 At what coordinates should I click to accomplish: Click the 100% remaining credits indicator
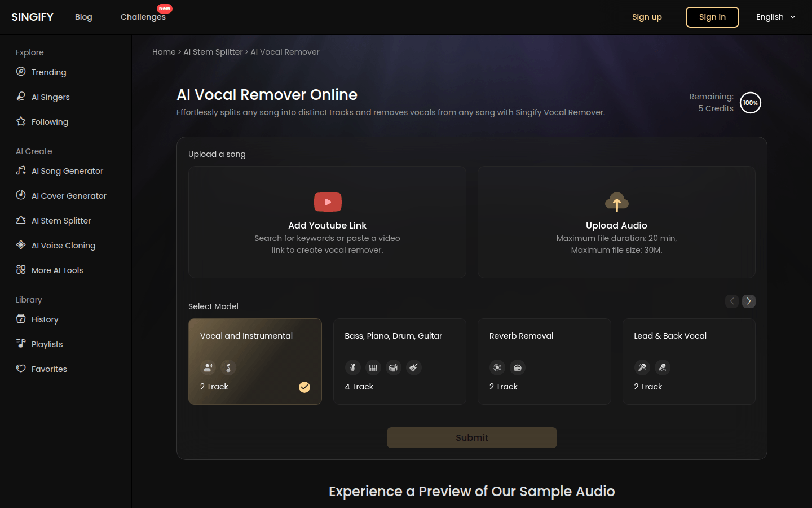pyautogui.click(x=750, y=103)
